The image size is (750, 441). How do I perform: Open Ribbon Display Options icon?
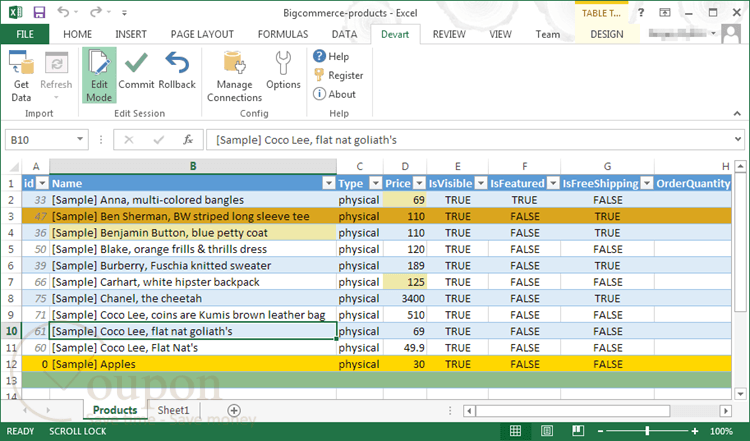665,13
